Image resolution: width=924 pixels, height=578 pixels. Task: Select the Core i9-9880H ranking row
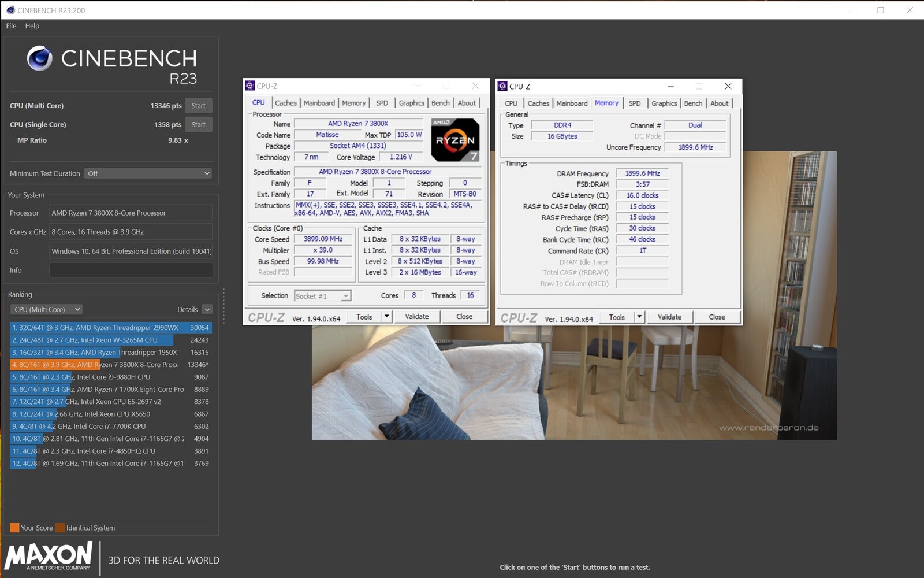coord(111,377)
